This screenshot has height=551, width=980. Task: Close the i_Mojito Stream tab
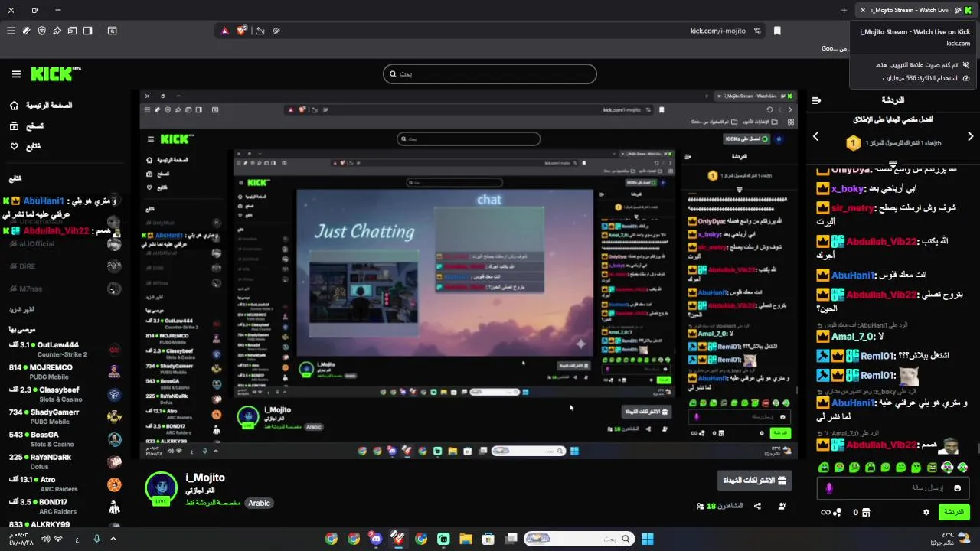pyautogui.click(x=863, y=10)
